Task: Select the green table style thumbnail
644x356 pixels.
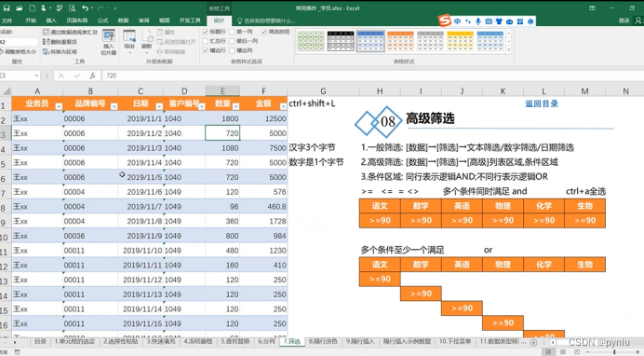Action: [x=311, y=41]
